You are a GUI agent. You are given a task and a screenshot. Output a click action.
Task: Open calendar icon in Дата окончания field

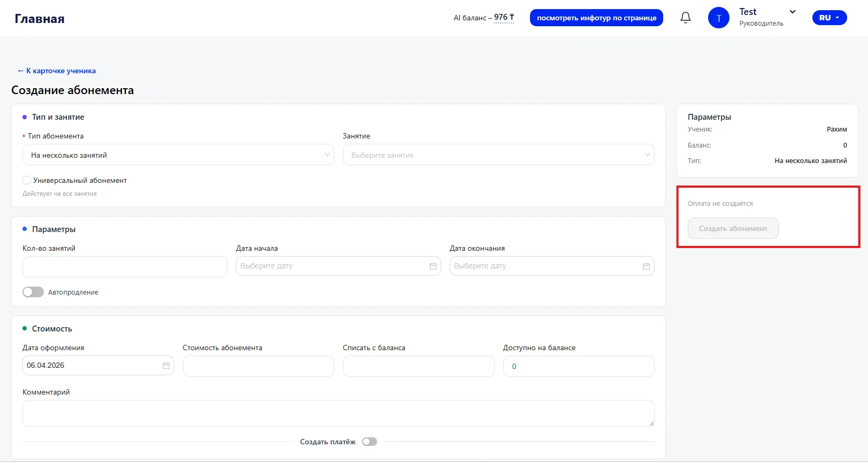pos(647,266)
